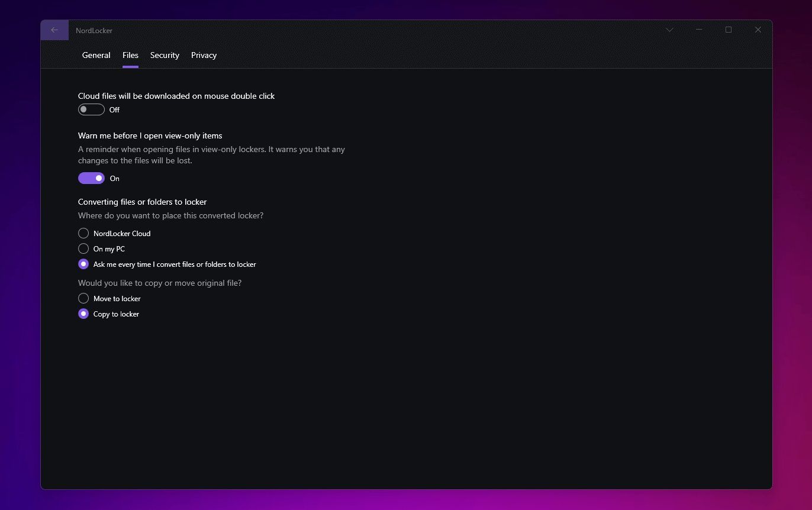
Task: Go to the Privacy tab
Action: (x=204, y=55)
